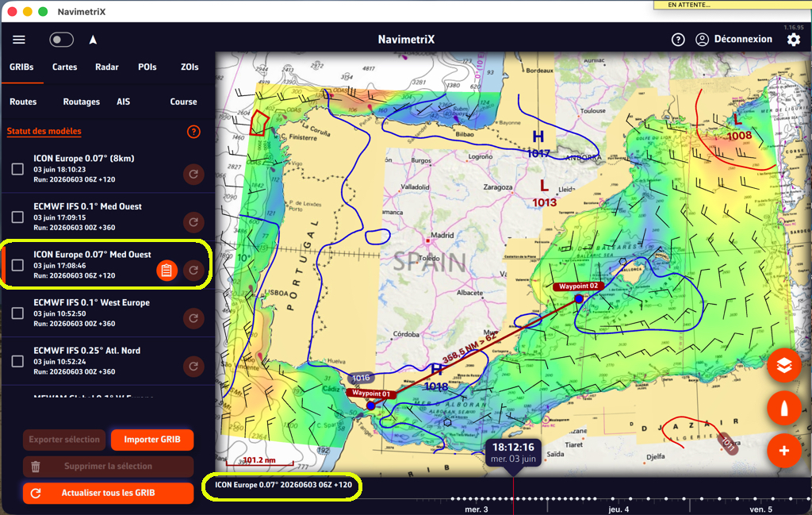Click the red polygon zone near Finisterre
The image size is (812, 515).
(x=259, y=123)
